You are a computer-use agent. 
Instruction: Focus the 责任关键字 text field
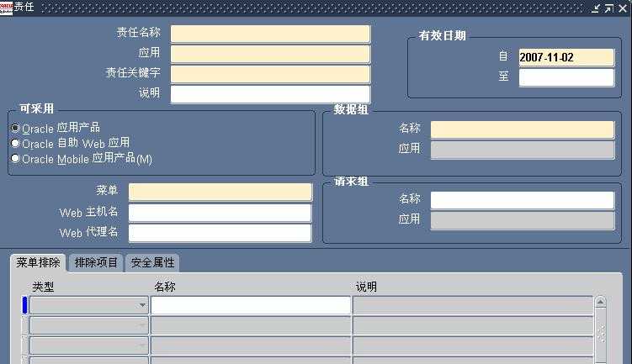point(270,74)
